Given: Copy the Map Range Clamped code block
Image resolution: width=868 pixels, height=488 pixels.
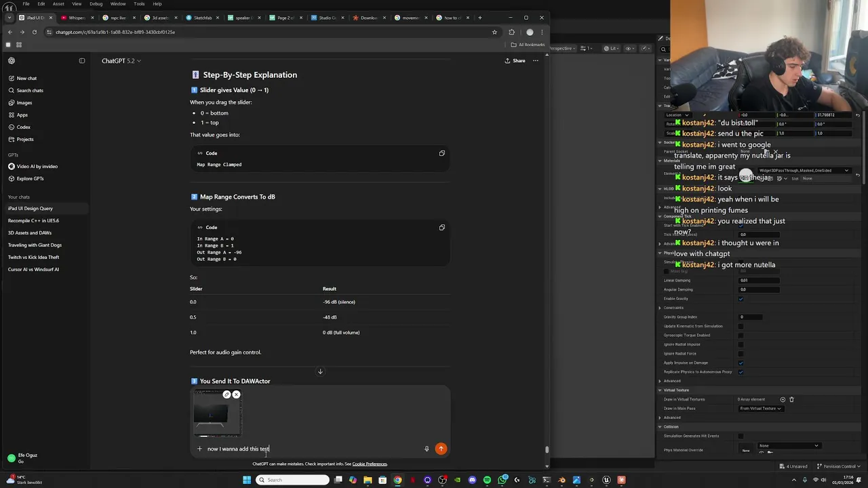Looking at the screenshot, I should point(442,153).
